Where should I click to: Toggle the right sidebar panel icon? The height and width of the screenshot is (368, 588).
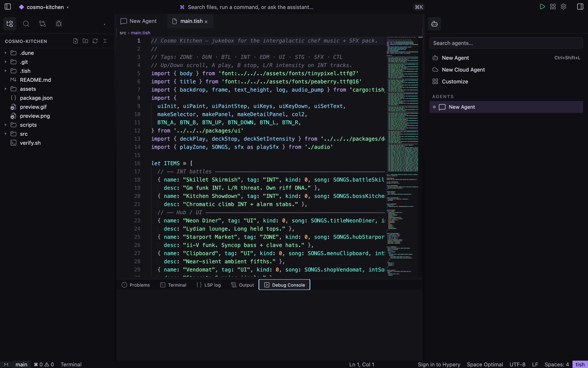coord(580,7)
